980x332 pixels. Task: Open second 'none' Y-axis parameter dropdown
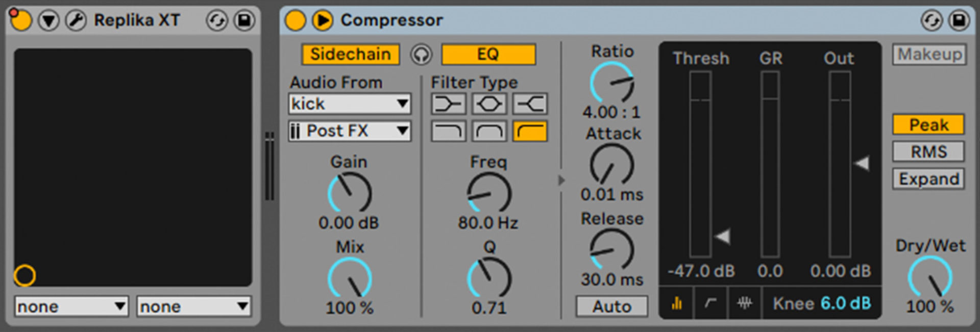point(194,307)
